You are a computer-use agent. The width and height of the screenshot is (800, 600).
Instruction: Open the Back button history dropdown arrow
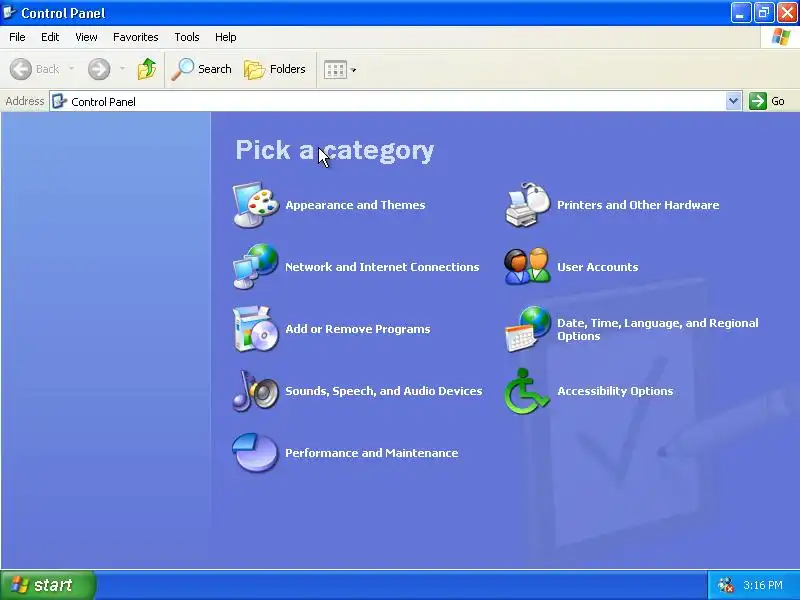(x=71, y=69)
